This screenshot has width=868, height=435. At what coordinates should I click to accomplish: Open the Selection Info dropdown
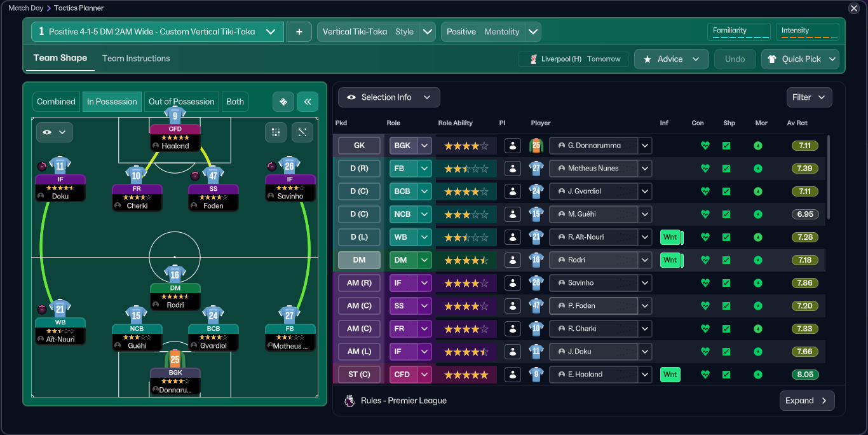(x=389, y=97)
